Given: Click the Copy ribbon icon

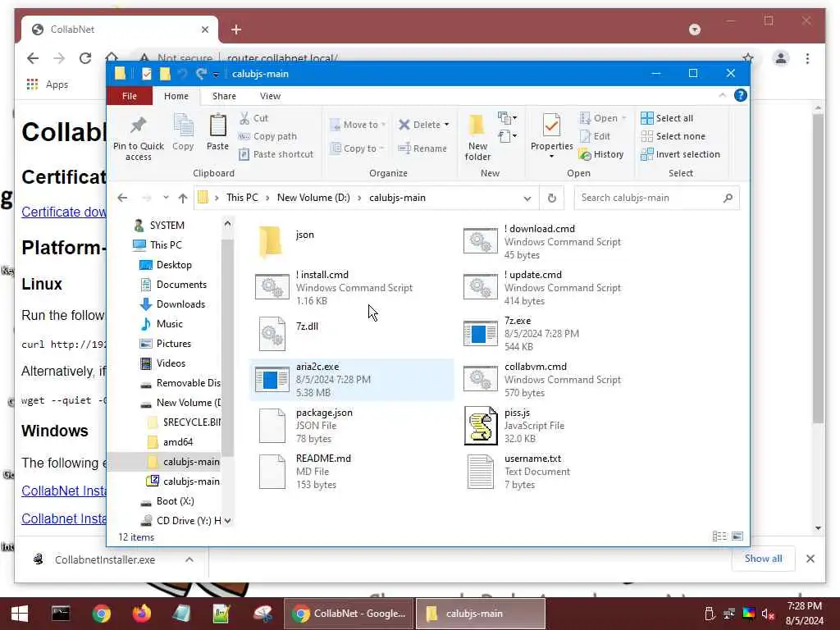Looking at the screenshot, I should point(183,132).
